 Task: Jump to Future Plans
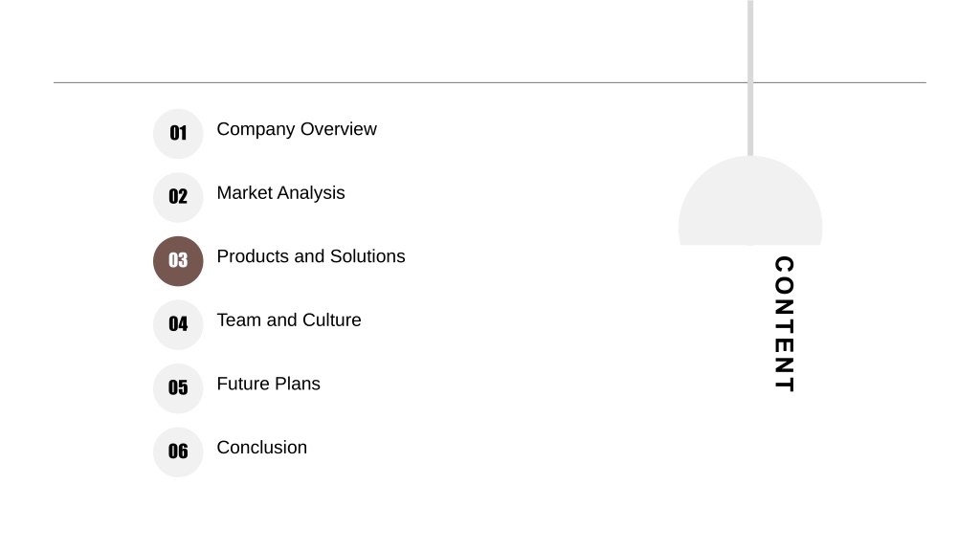coord(268,385)
